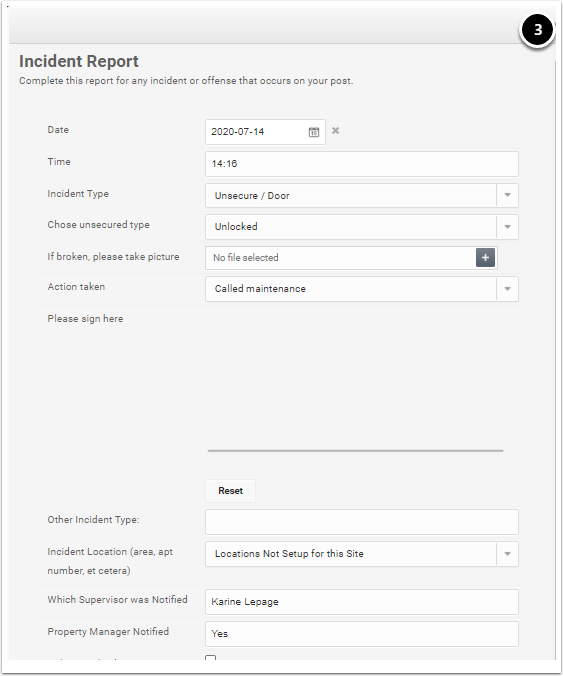Click the Date field showing 2020-07-14

point(265,132)
